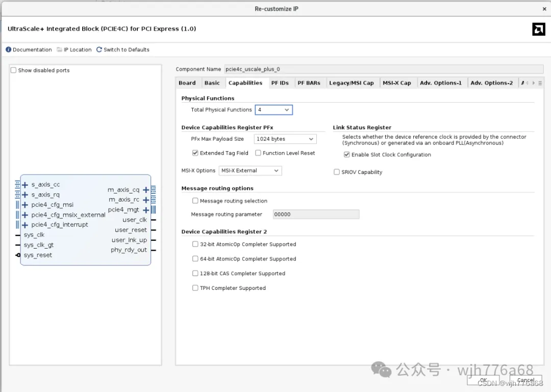Open Adv. Options-1 tab
This screenshot has width=551, height=392.
tap(441, 83)
